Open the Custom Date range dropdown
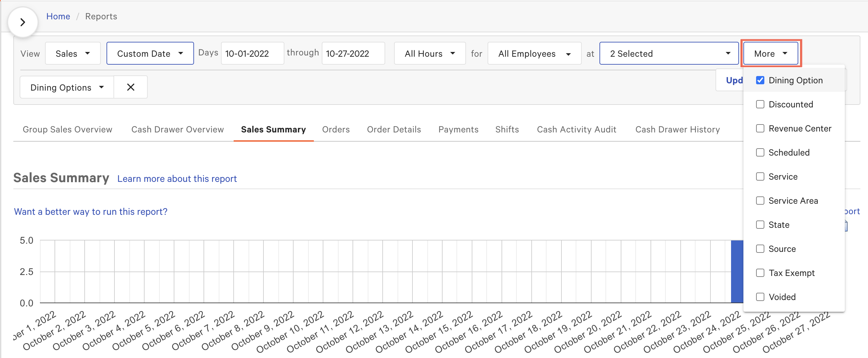 pos(150,54)
